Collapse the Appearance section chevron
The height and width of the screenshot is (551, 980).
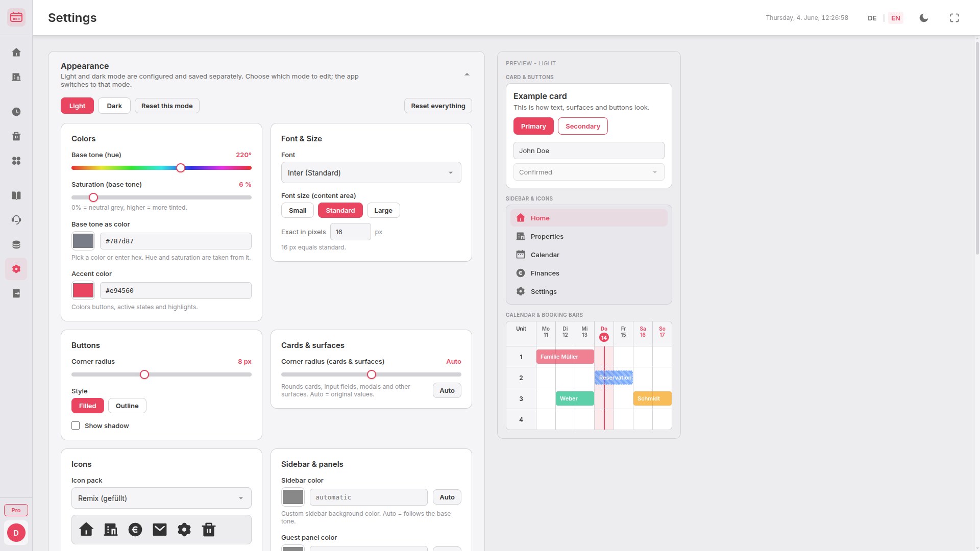click(x=467, y=74)
